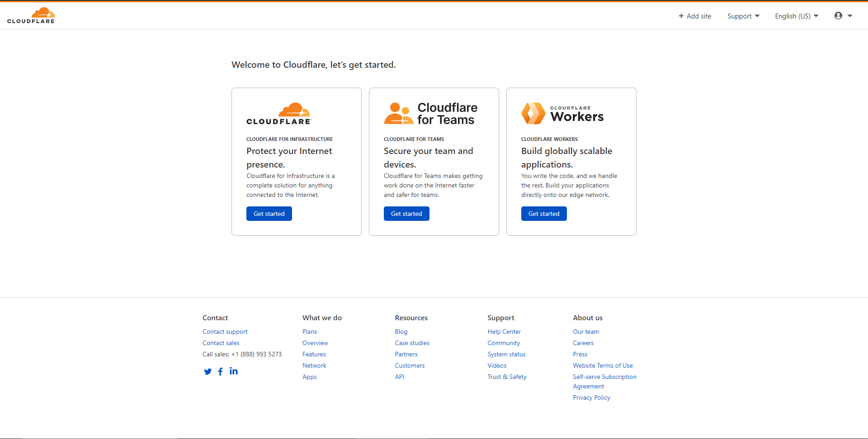Click the 'Welcome to Cloudflare' heading
Viewport: 868px width, 439px height.
[x=314, y=65]
